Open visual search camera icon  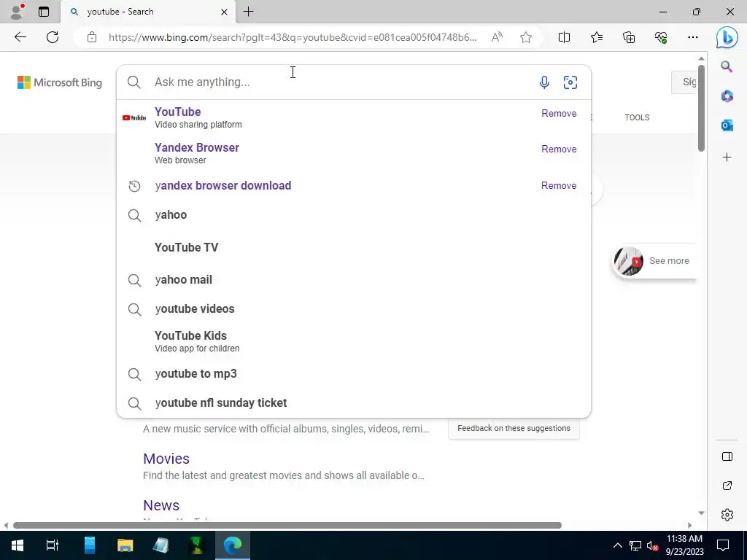(x=570, y=82)
